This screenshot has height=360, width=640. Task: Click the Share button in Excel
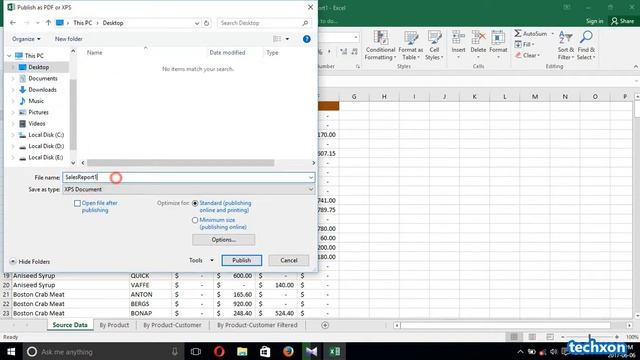623,21
